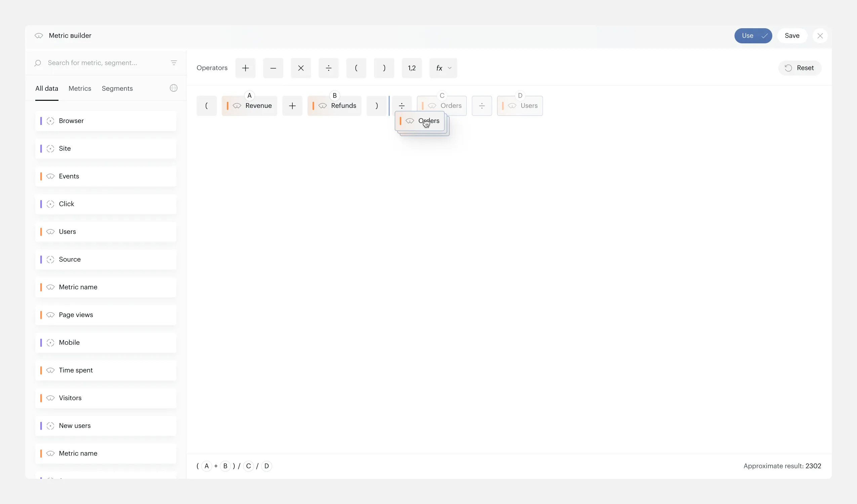Select the Site segment in the list

click(106, 149)
